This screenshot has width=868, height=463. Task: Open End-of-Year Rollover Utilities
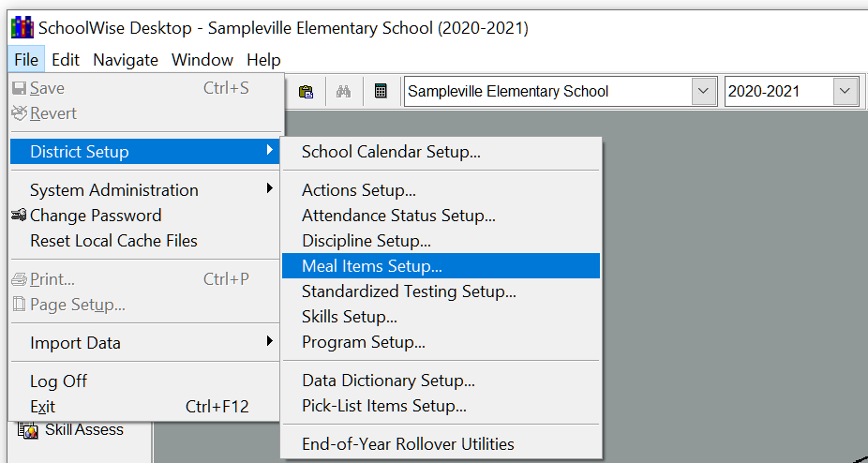[x=441, y=444]
